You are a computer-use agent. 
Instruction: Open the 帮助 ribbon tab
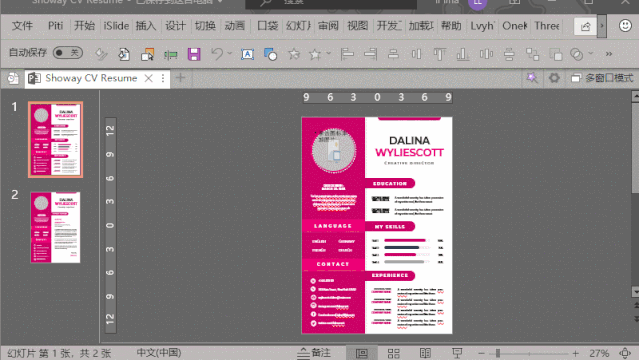(x=451, y=26)
